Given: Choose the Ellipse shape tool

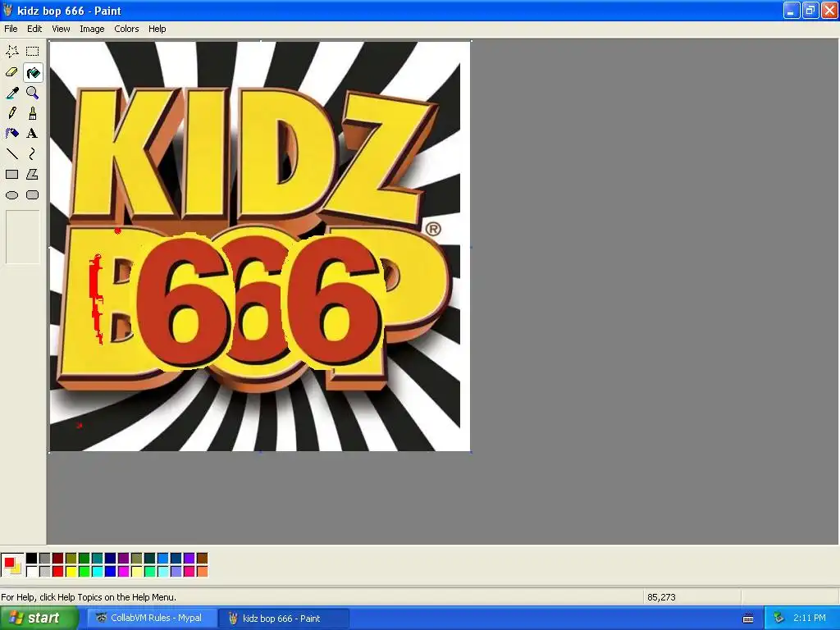Looking at the screenshot, I should pos(12,195).
